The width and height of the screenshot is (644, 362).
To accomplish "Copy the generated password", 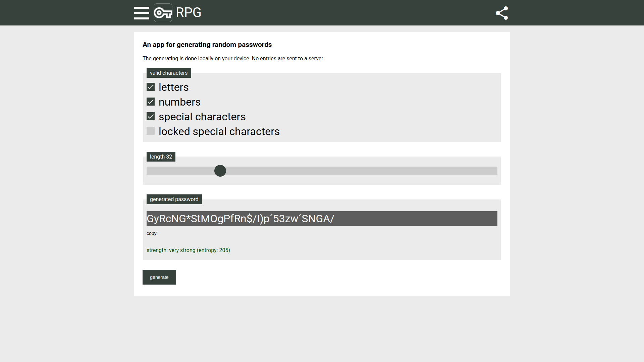I will coord(152,233).
